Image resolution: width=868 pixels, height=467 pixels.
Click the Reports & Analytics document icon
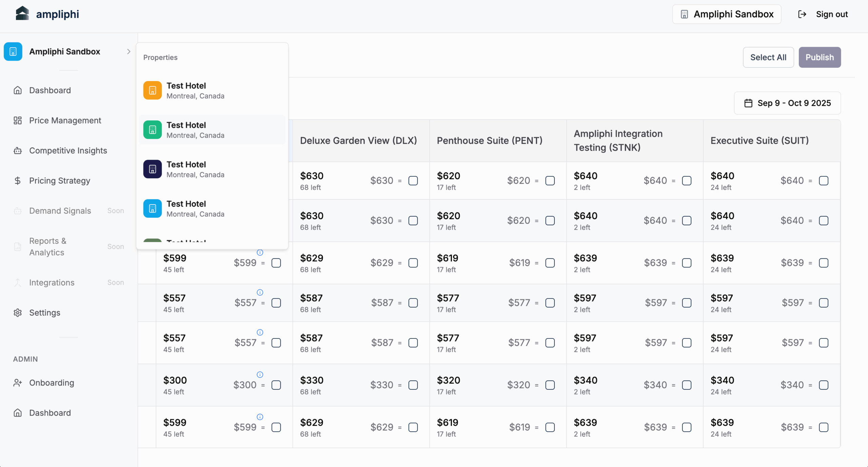(18, 247)
